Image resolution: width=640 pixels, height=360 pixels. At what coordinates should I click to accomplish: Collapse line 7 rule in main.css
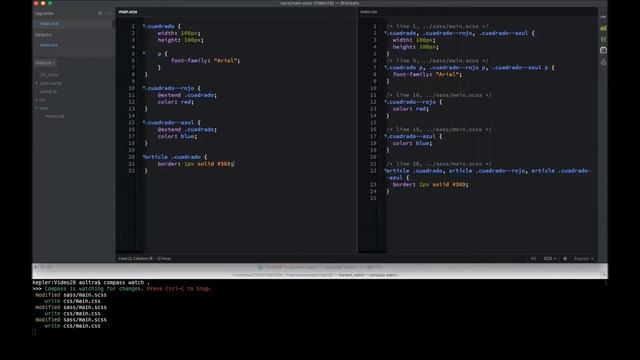[x=386, y=67]
